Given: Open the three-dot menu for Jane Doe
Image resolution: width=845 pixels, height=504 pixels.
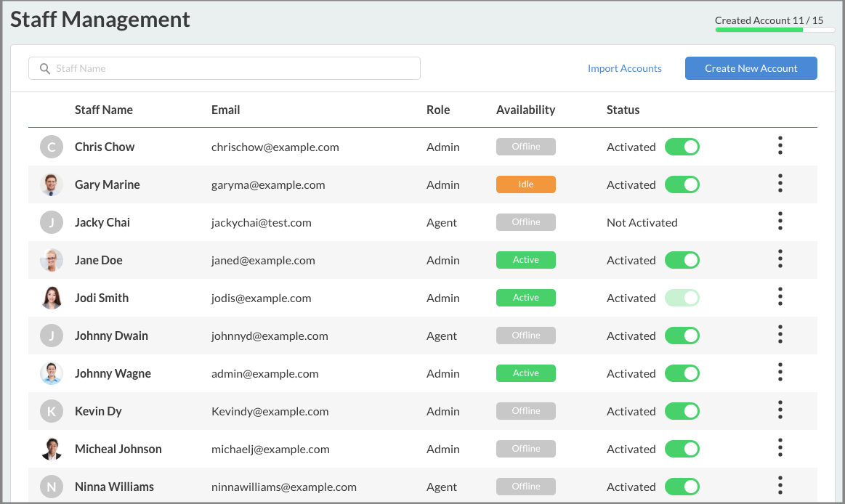Looking at the screenshot, I should tap(780, 259).
